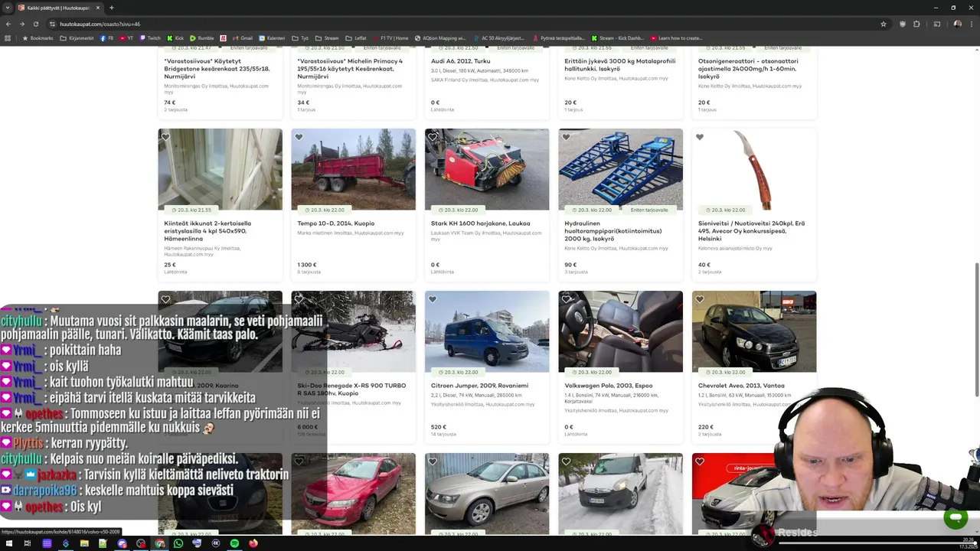Bookmark this page with star icon

[x=883, y=24]
